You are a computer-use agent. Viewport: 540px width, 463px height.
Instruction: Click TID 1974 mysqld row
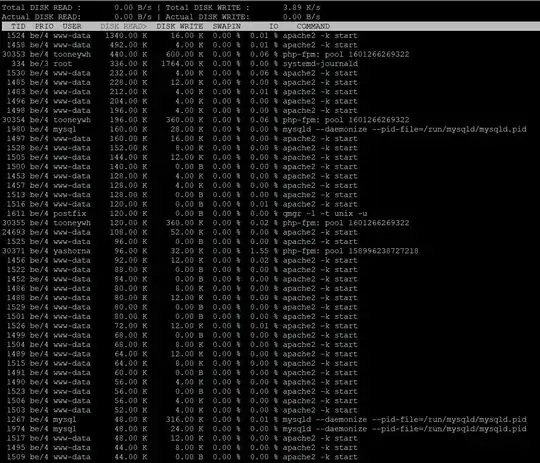(x=16, y=429)
